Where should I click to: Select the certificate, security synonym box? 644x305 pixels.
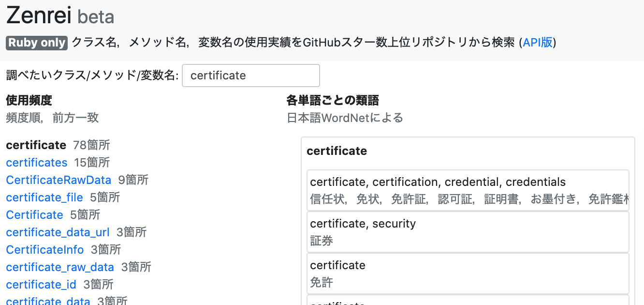coord(468,232)
